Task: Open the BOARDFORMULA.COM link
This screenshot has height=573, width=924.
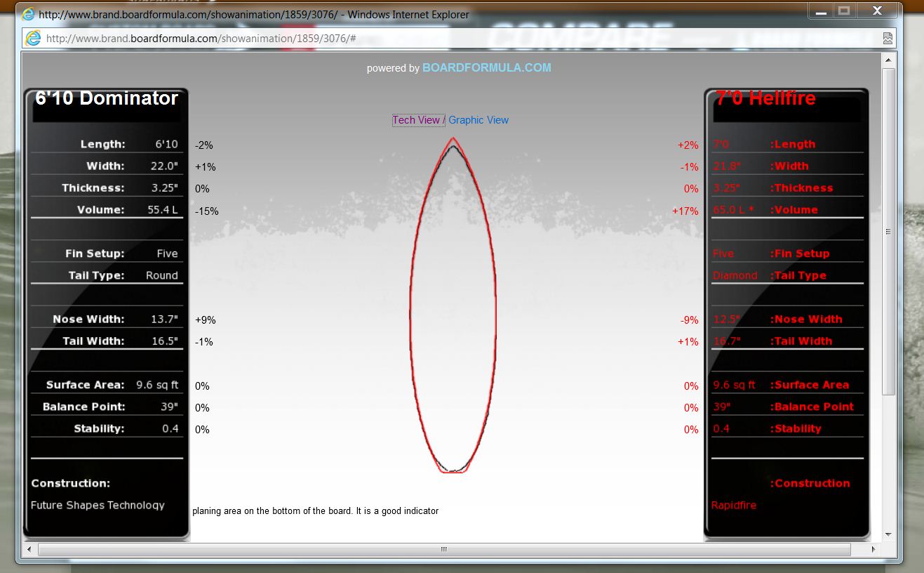Action: (x=487, y=68)
